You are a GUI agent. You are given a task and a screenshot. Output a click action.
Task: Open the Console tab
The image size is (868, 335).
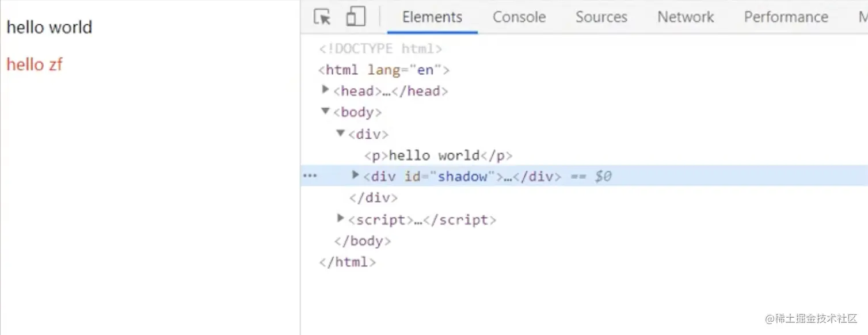519,17
